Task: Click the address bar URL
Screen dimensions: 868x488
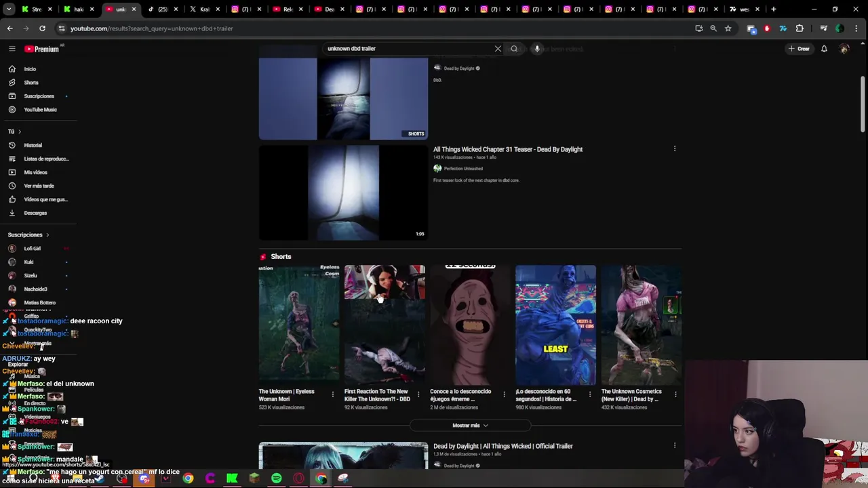Action: tap(151, 28)
